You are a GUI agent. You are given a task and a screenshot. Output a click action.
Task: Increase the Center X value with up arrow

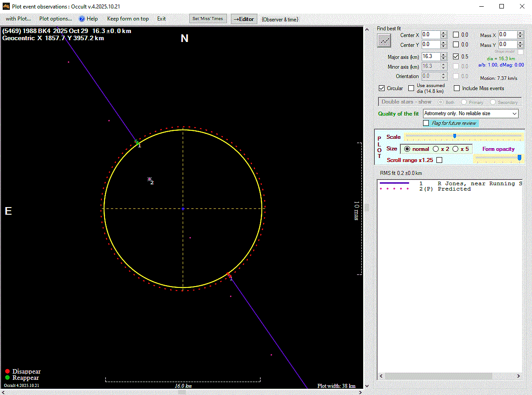443,33
